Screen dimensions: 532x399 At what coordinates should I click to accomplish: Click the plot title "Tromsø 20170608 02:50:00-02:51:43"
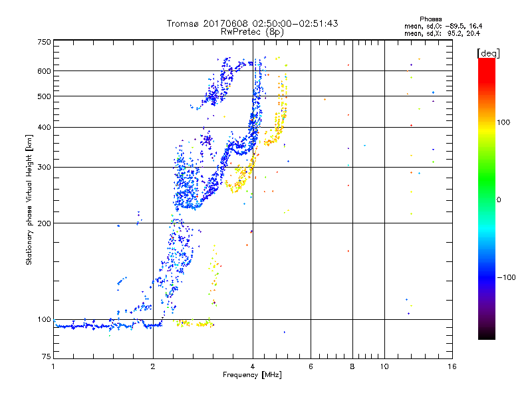pos(252,23)
